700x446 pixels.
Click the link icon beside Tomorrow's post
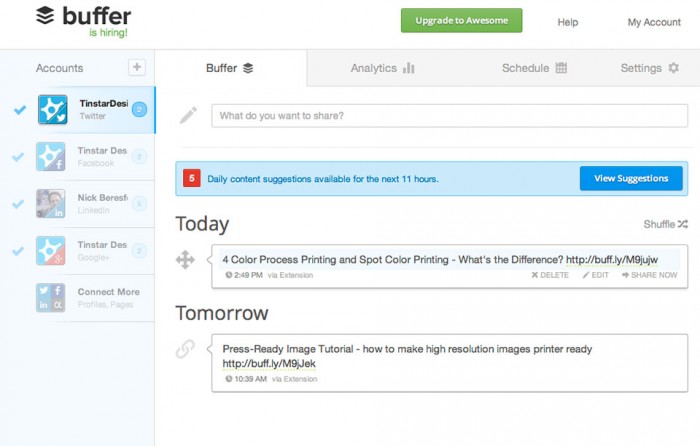(185, 349)
